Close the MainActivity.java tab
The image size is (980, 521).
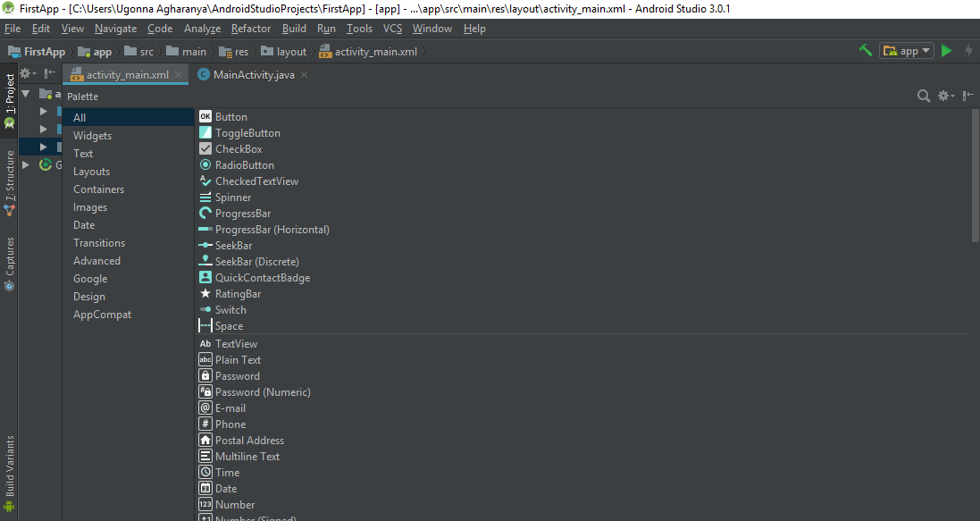click(305, 74)
